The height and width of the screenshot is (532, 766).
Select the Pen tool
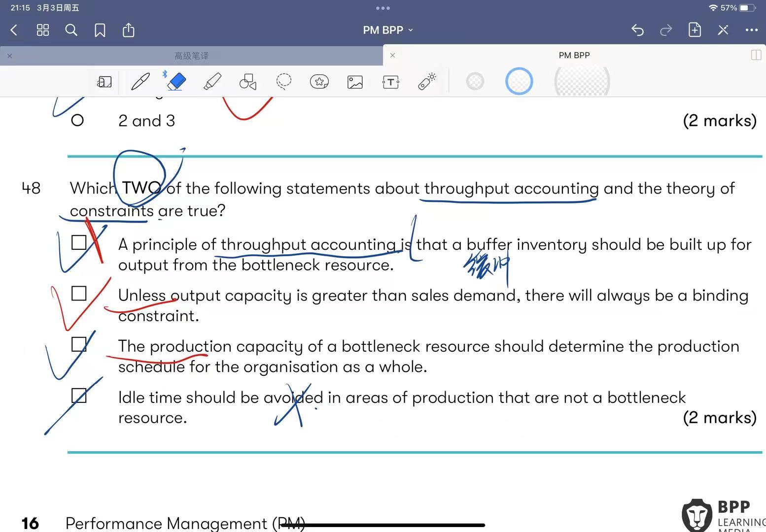click(140, 81)
